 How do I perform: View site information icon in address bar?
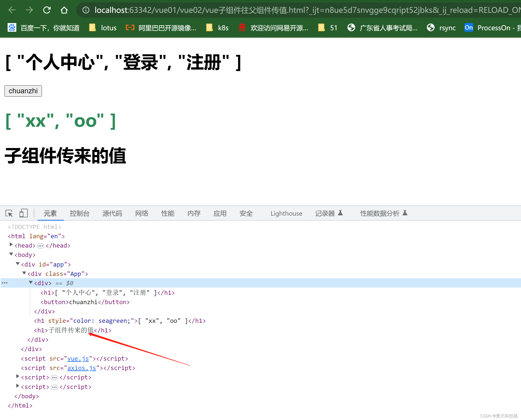pyautogui.click(x=86, y=10)
